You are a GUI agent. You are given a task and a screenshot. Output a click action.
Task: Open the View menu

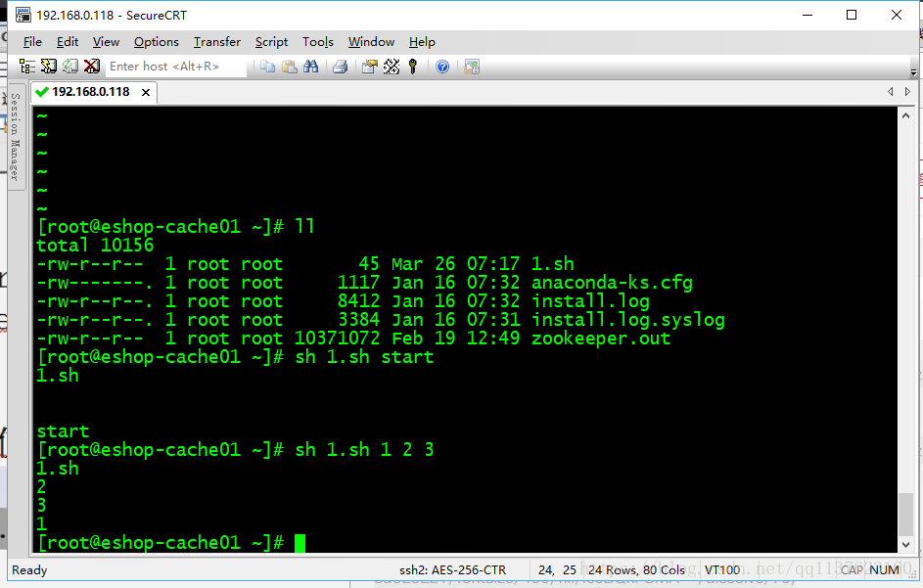(x=106, y=42)
